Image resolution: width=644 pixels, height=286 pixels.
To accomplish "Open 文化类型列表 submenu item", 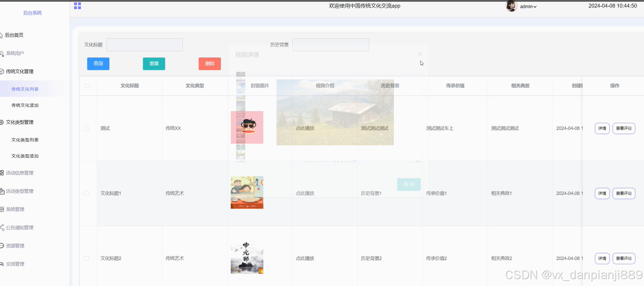I will (x=25, y=140).
